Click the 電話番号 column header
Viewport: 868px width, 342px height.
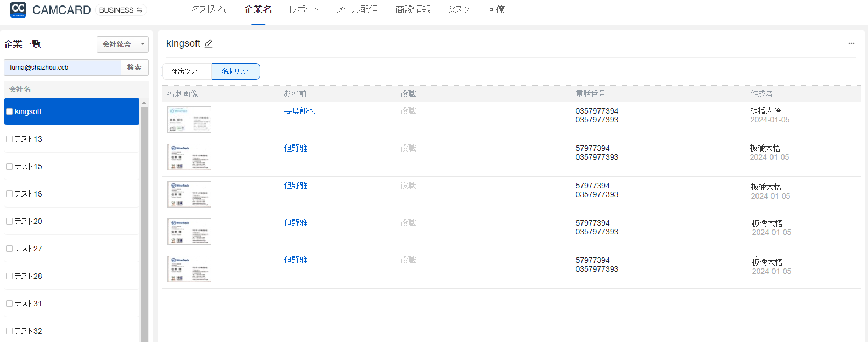[591, 94]
